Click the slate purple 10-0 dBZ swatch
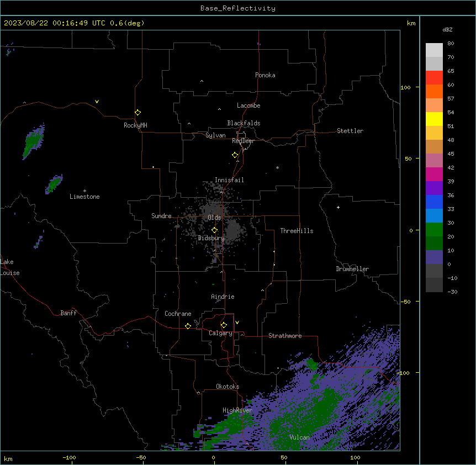This screenshot has width=476, height=465. coord(434,257)
